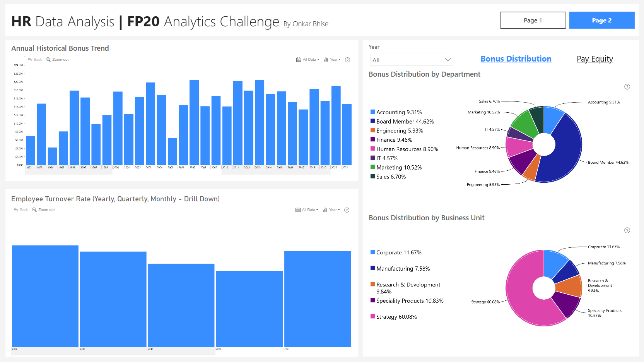Click Zoom-out magnifier in Turnover Rate chart

pos(34,210)
